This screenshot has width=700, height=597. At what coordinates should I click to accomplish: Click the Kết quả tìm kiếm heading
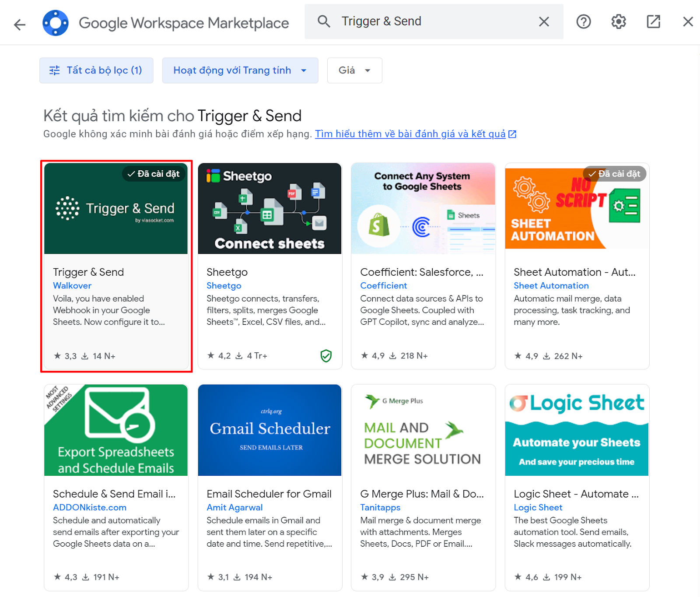coord(172,116)
